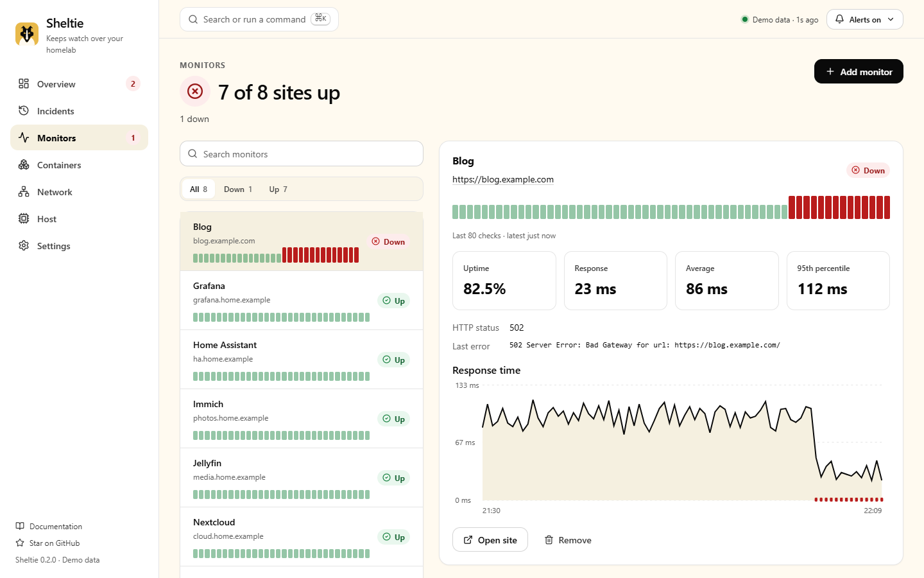Select the Nextcloud monitor row
The height and width of the screenshot is (578, 924).
pos(302,537)
